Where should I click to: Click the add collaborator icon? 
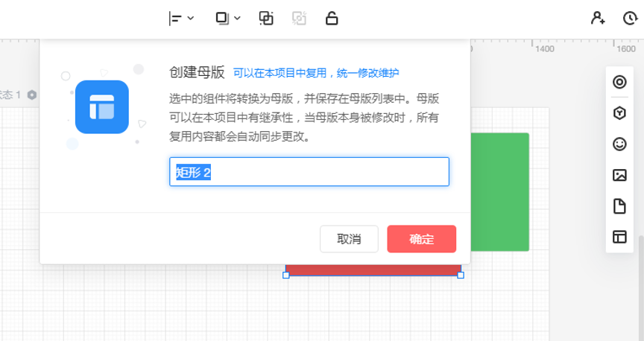click(x=598, y=19)
